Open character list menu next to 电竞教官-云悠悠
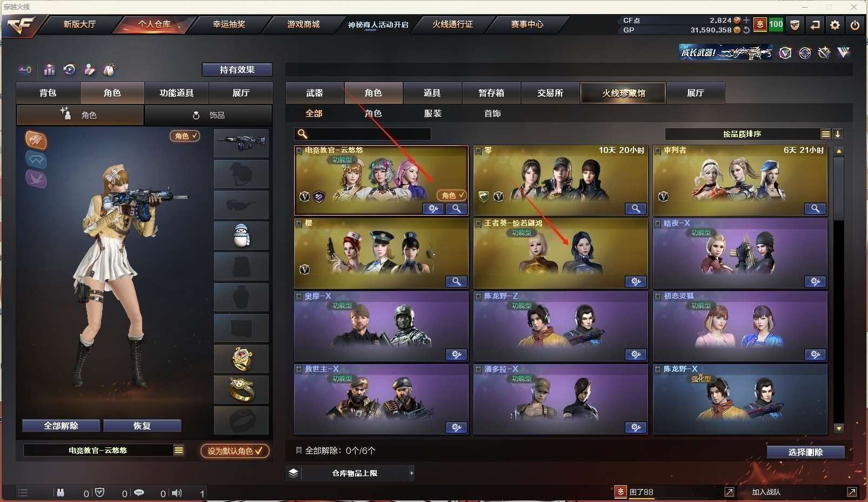Screen dimensions: 868x502 click(x=179, y=450)
